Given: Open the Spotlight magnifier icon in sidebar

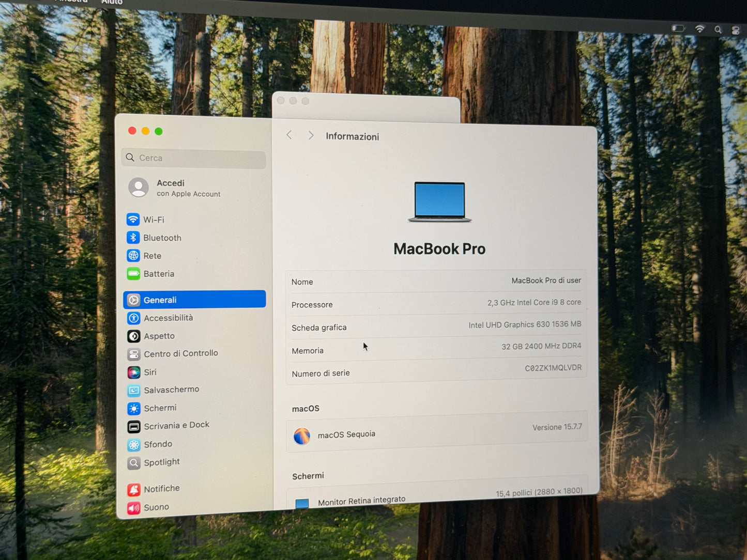Looking at the screenshot, I should tap(134, 463).
